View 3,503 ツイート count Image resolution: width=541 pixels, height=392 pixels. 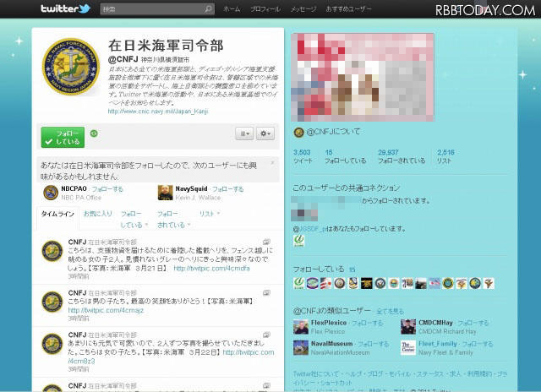click(x=303, y=156)
